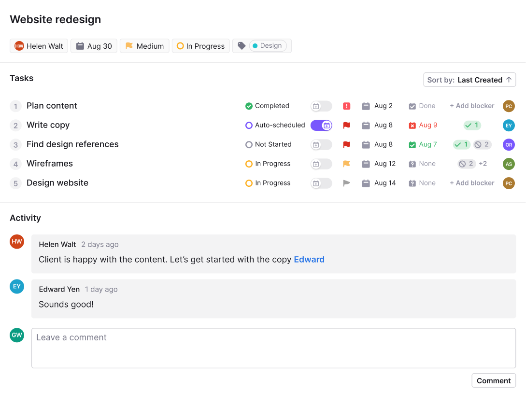Click the Design tag chip
This screenshot has width=526, height=420.
click(x=268, y=46)
